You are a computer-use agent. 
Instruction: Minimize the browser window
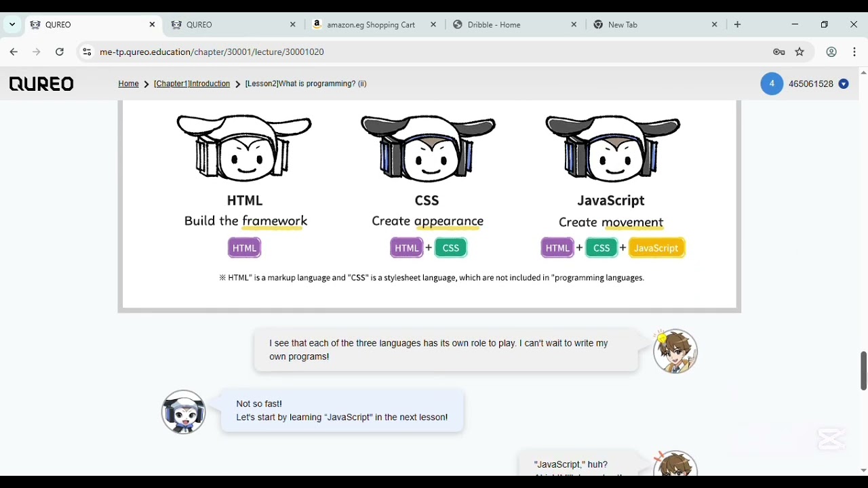pos(795,24)
